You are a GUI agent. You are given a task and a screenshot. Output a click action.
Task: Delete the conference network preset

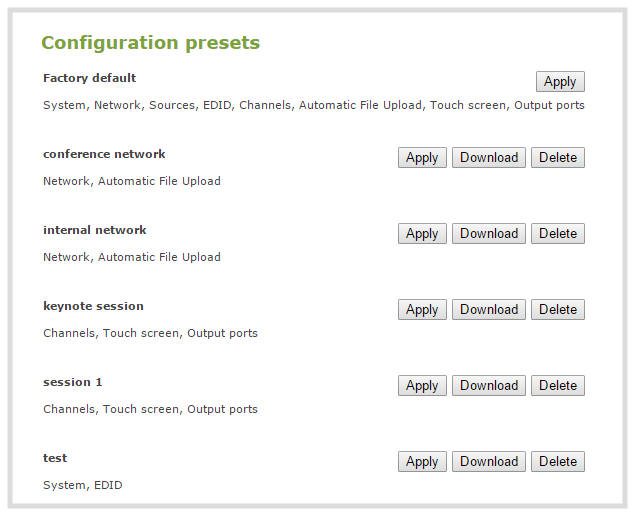click(558, 158)
